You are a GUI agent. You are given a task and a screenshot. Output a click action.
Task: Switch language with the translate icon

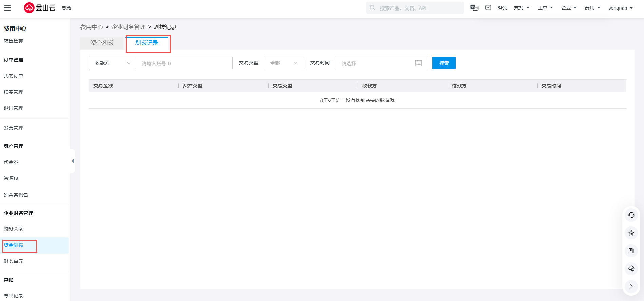pyautogui.click(x=474, y=8)
